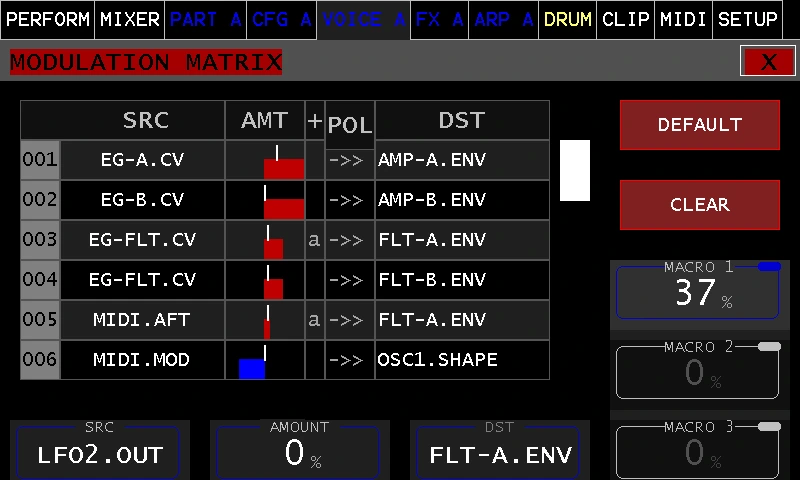Adjust the red amount bar in row 002

(x=283, y=207)
